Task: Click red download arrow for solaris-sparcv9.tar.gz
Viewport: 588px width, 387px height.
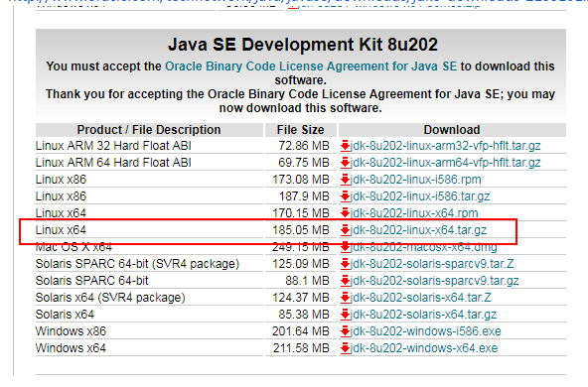Action: (345, 281)
